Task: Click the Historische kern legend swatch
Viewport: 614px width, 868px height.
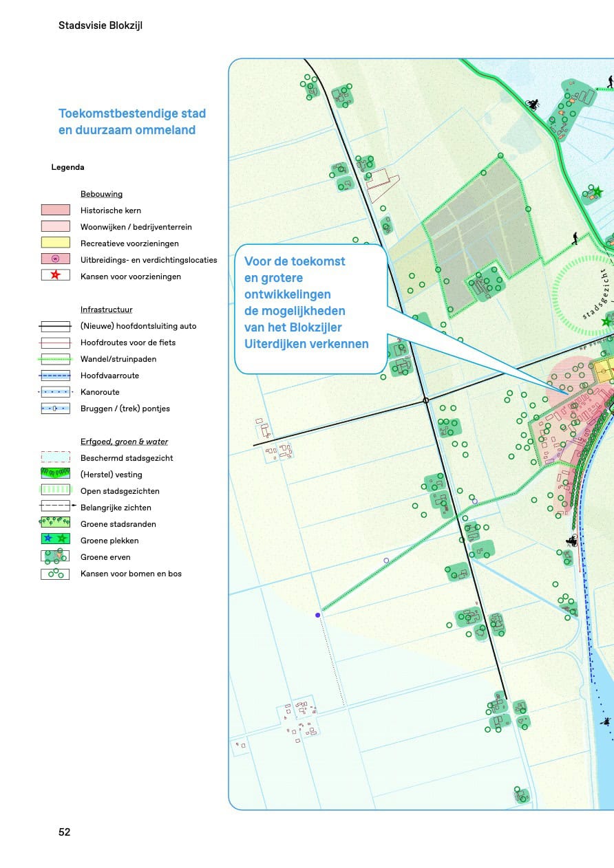Action: click(56, 210)
